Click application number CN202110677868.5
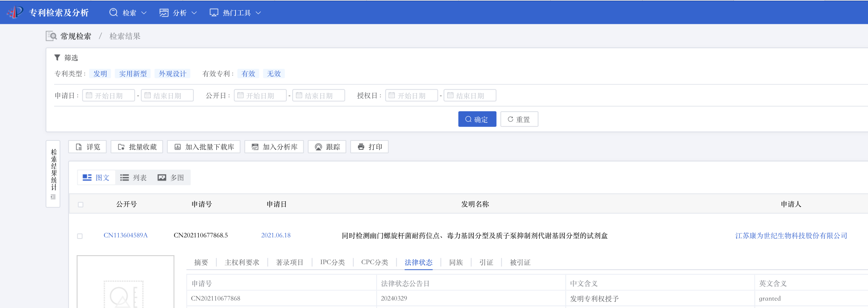 click(201, 235)
